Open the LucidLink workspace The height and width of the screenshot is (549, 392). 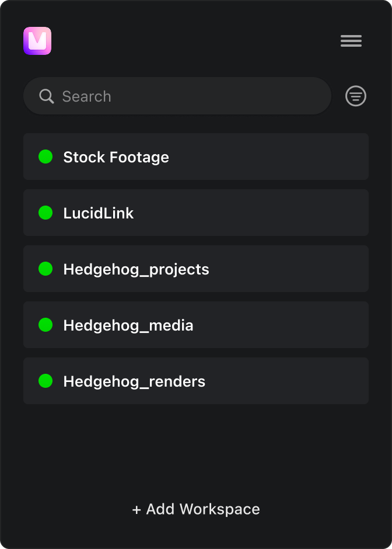coord(99,213)
